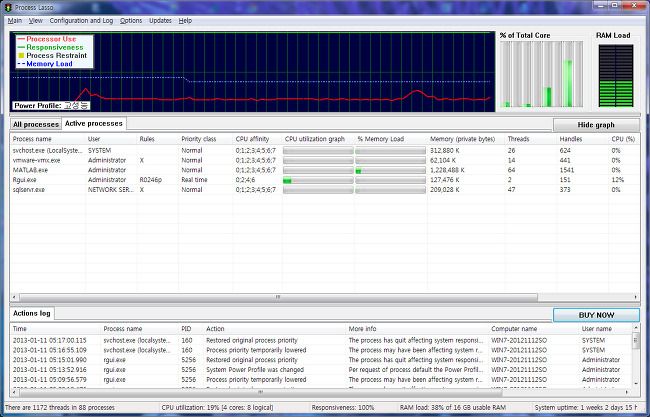
Task: Sort by CPU (%) column header
Action: click(624, 139)
